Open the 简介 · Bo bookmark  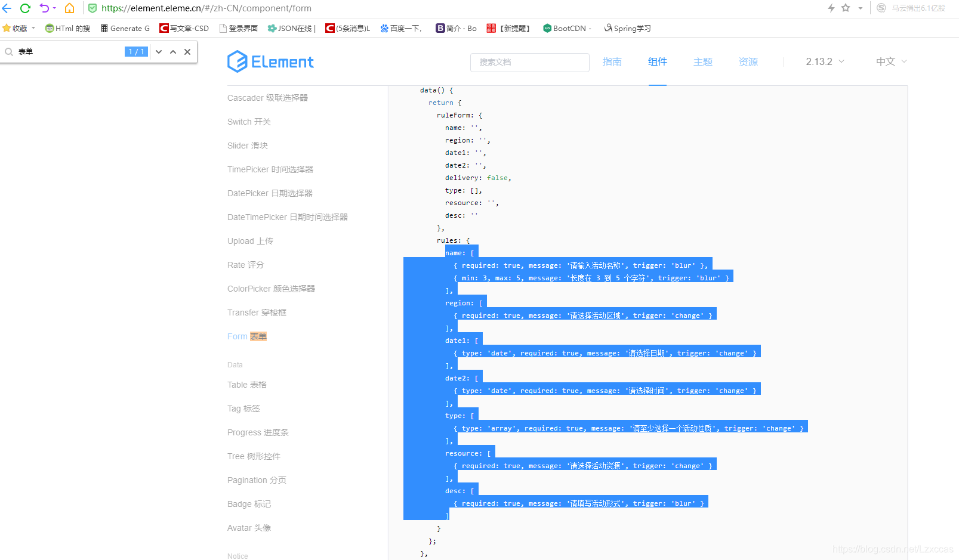tap(456, 28)
